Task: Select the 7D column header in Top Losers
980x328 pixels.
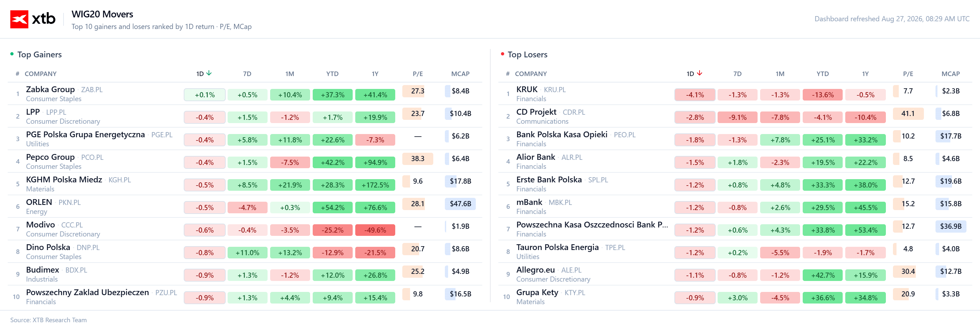Action: [x=737, y=74]
